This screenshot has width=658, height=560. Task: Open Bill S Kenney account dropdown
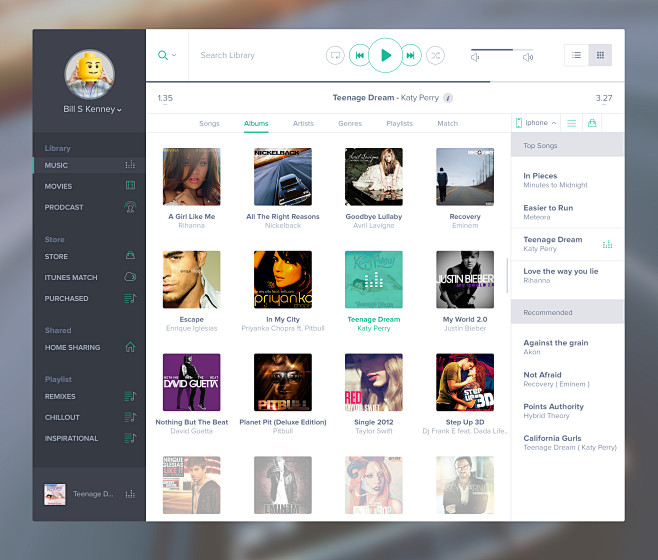coord(92,109)
